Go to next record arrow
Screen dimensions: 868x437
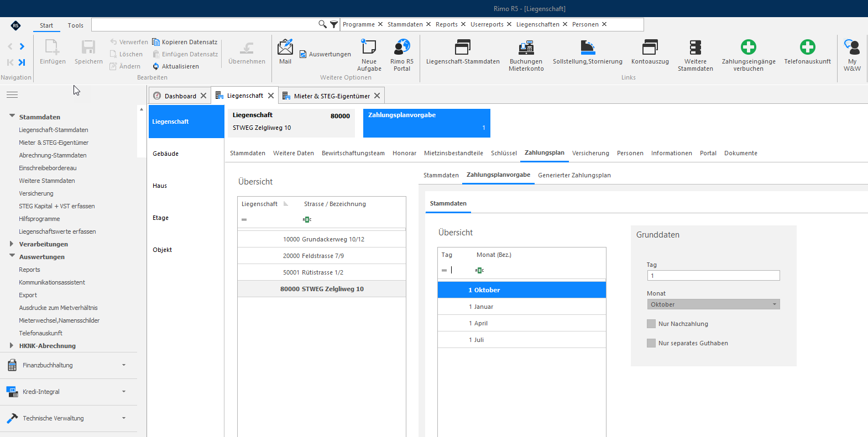tap(22, 46)
